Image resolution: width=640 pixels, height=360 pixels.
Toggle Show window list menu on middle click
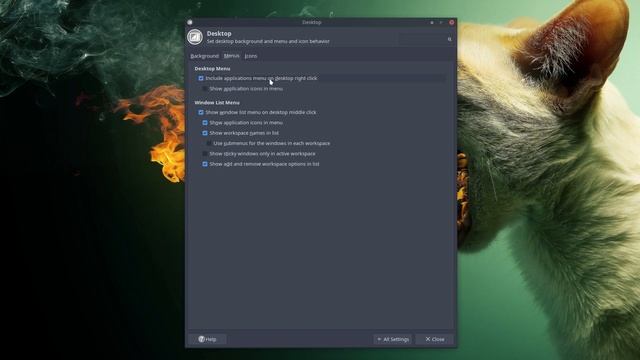pos(201,112)
